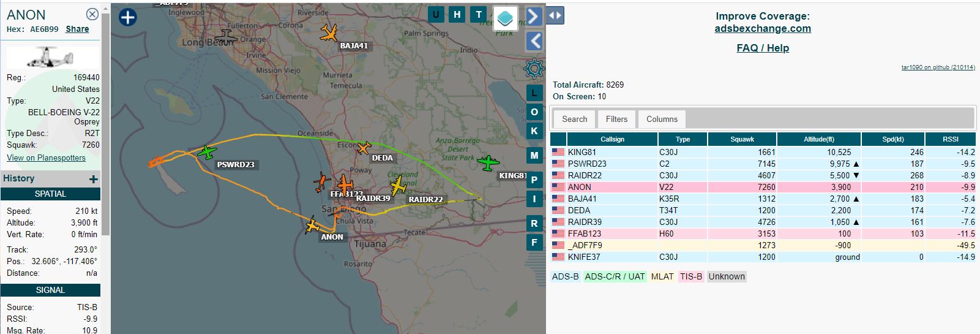Switch to the Columns tab
The width and height of the screenshot is (980, 334).
[x=662, y=119]
